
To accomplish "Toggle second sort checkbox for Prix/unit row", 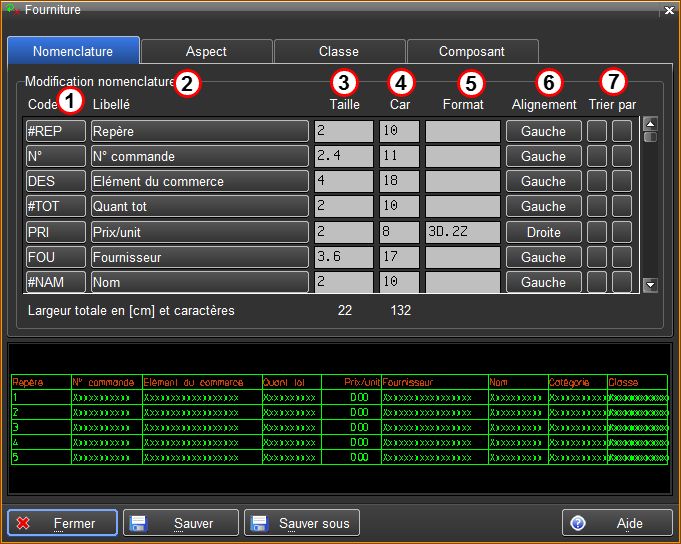I will [622, 232].
